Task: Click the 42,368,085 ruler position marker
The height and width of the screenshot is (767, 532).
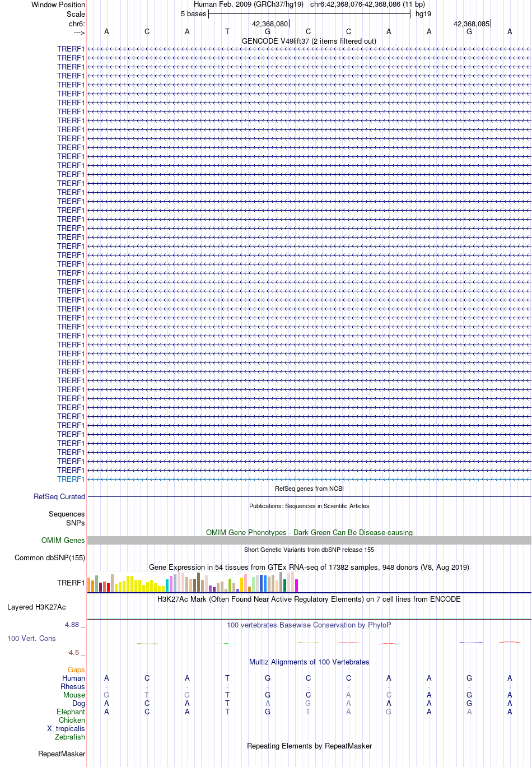Action: coord(472,24)
